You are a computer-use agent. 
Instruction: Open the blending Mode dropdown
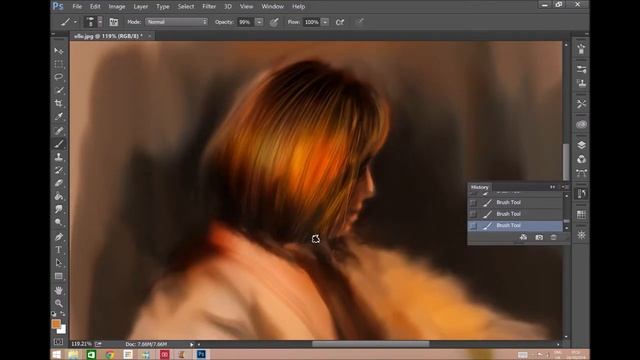[176, 22]
